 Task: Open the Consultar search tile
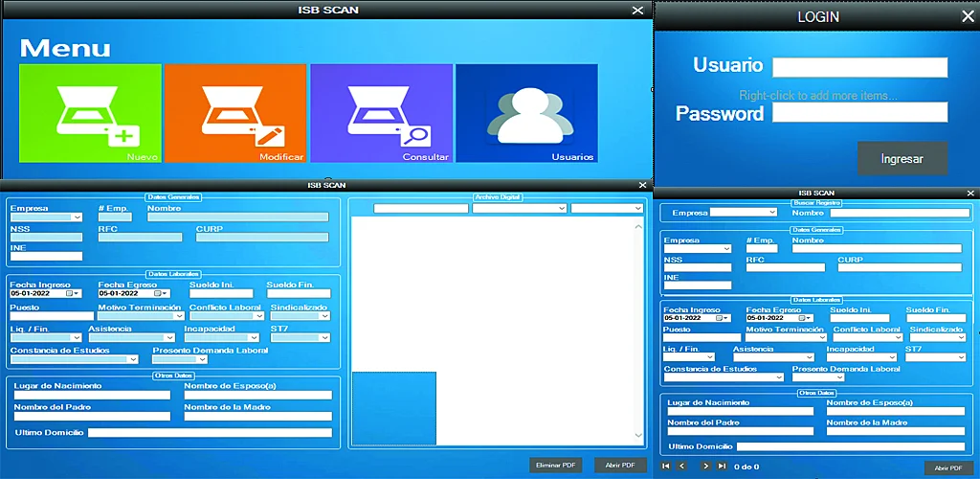coord(381,113)
